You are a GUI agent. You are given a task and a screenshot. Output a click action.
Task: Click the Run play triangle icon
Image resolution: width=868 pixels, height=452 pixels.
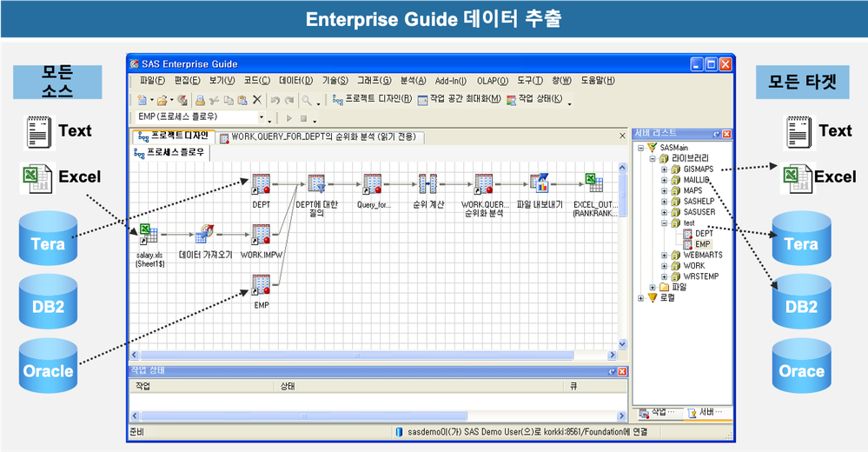tap(289, 118)
